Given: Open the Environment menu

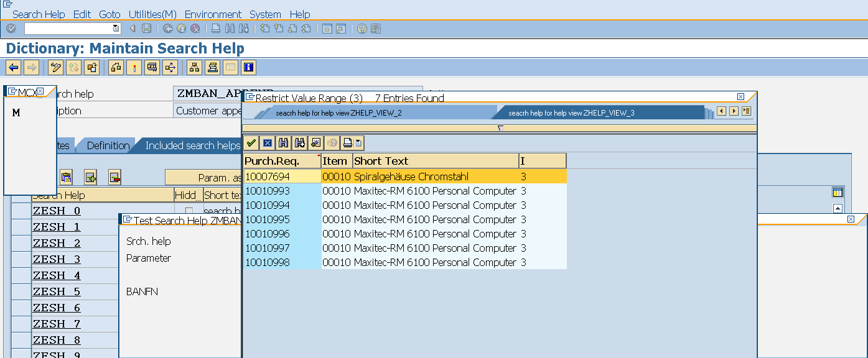Looking at the screenshot, I should [213, 14].
